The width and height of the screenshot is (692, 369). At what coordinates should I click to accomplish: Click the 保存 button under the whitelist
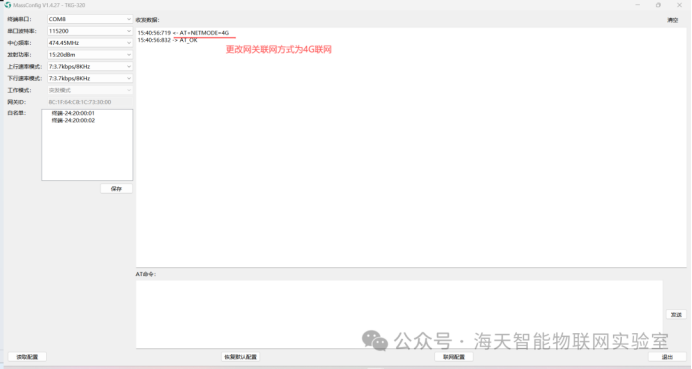click(116, 188)
